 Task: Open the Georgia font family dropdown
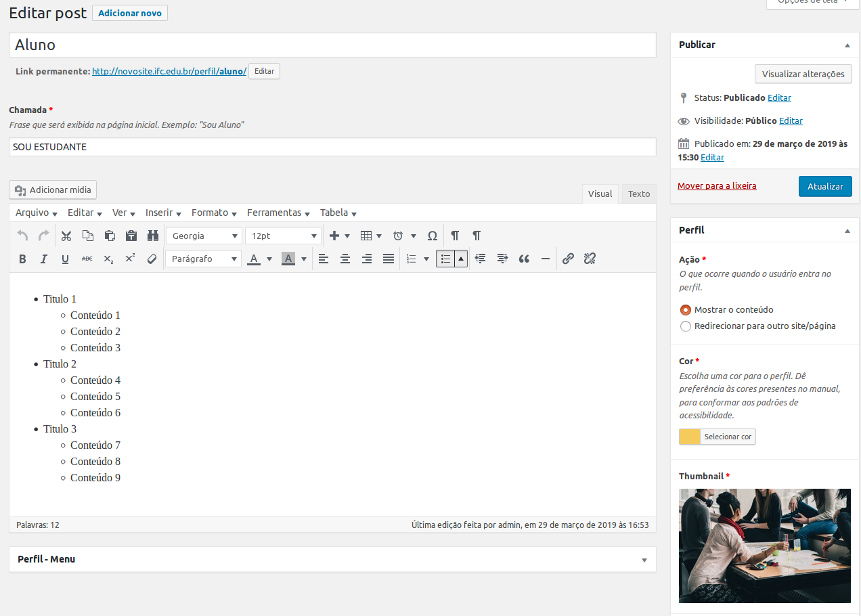203,236
